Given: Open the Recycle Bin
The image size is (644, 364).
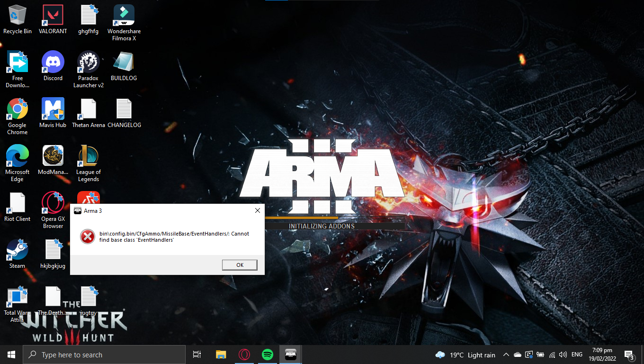Looking at the screenshot, I should (x=17, y=16).
